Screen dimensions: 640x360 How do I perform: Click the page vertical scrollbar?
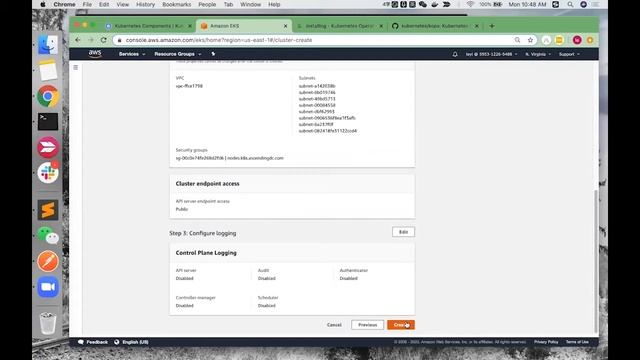(x=596, y=261)
